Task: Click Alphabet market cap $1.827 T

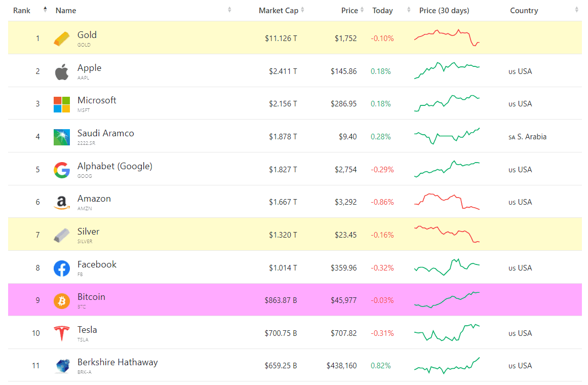Action: (x=283, y=170)
